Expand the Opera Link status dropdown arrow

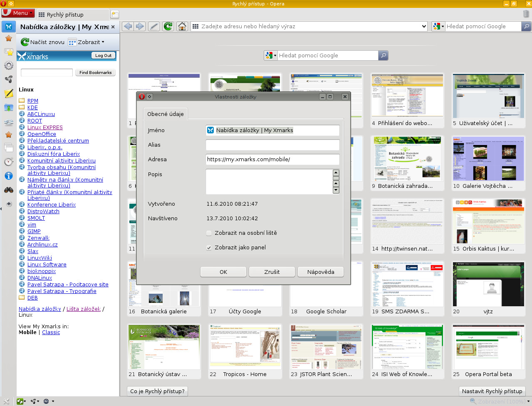[x=25, y=401]
